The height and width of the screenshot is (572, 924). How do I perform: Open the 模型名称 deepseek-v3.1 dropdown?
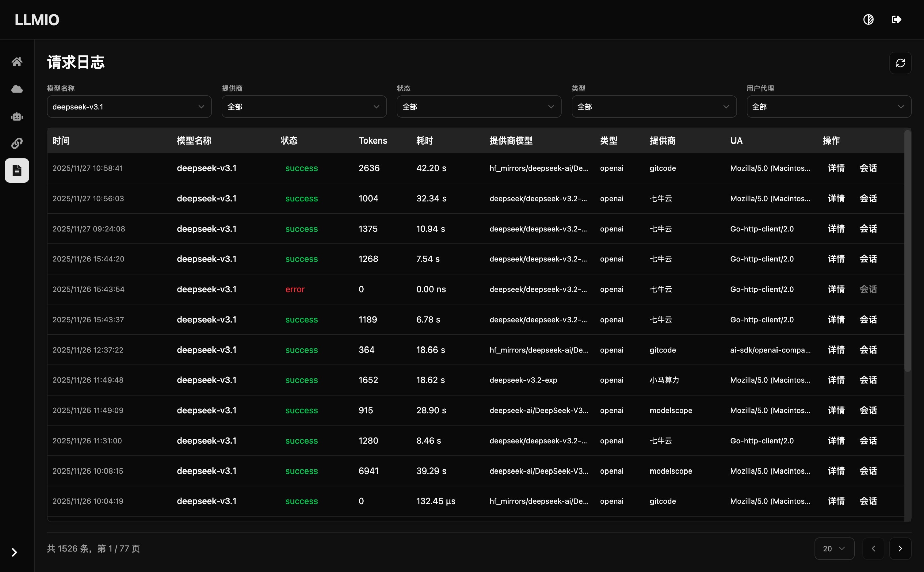(x=129, y=107)
